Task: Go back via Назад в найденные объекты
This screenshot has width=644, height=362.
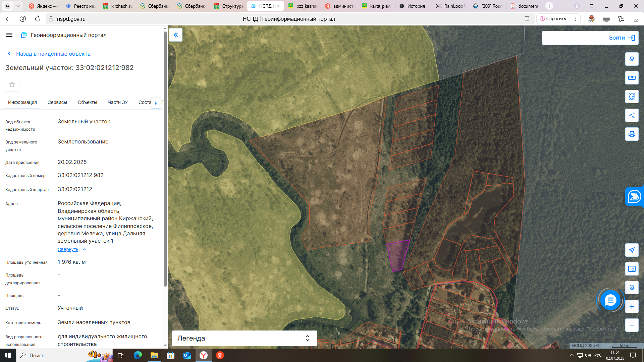Action: [x=54, y=54]
